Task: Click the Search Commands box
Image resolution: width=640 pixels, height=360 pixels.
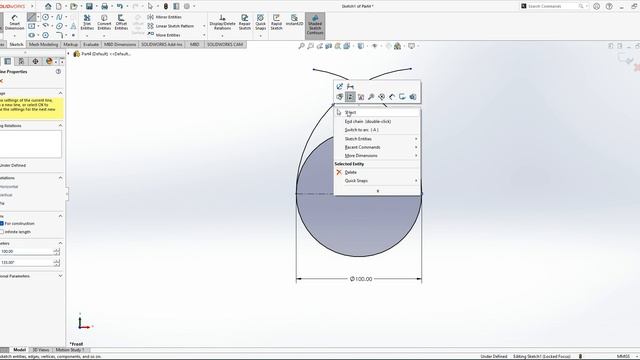Action: click(553, 6)
